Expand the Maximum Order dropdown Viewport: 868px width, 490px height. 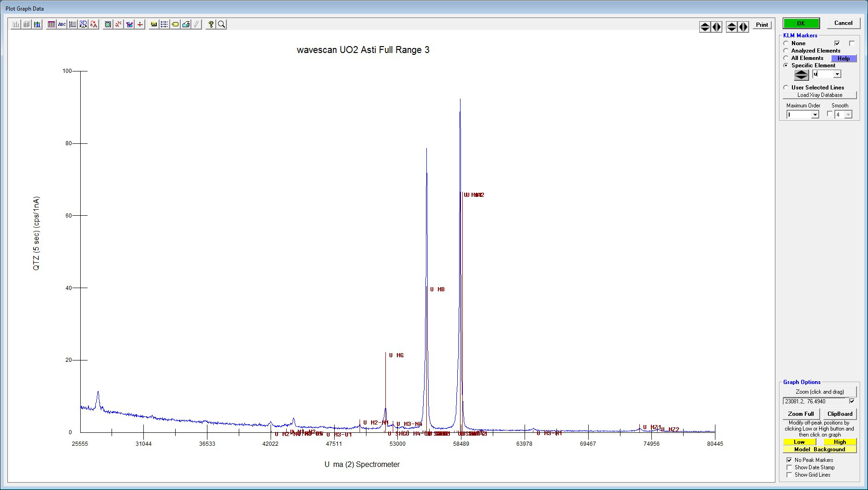[x=815, y=115]
